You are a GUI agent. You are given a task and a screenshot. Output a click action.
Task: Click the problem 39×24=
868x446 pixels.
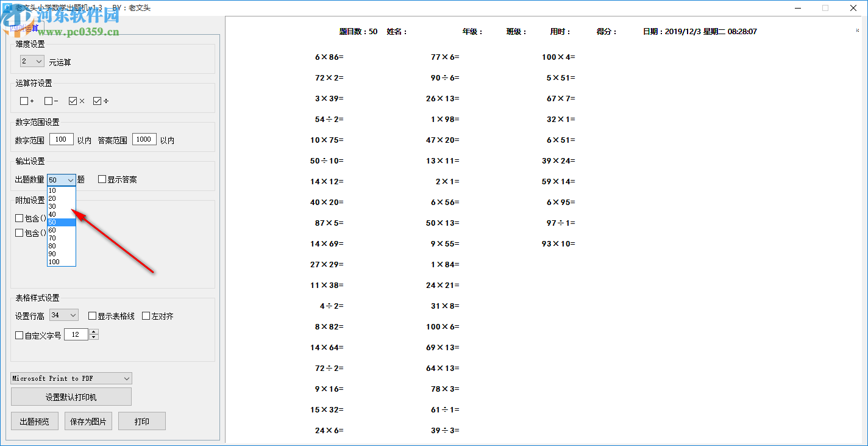558,161
